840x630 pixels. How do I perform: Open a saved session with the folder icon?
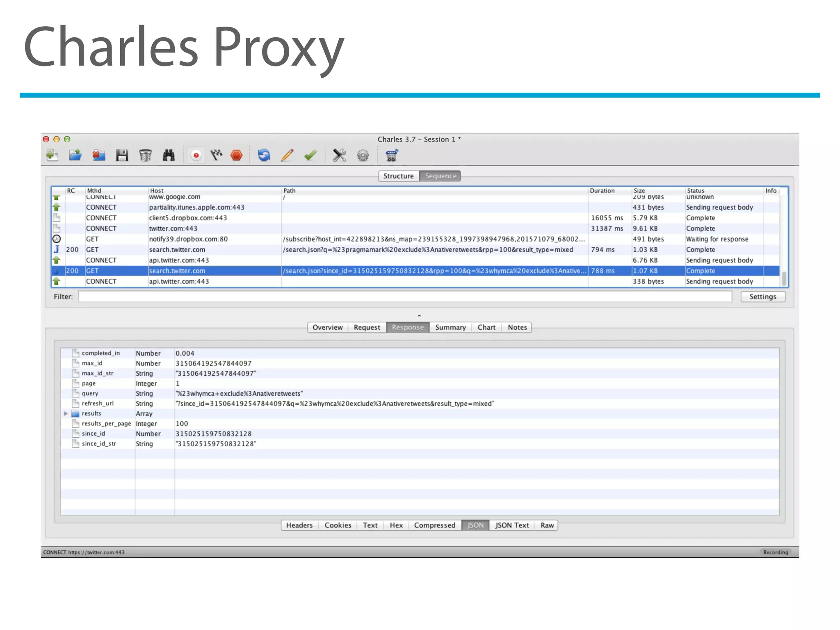click(x=75, y=155)
